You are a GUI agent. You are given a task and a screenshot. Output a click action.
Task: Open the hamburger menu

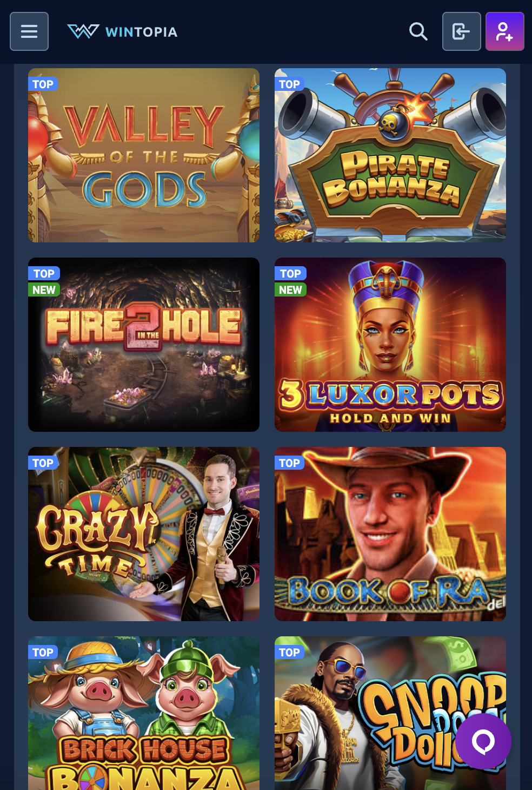point(29,31)
